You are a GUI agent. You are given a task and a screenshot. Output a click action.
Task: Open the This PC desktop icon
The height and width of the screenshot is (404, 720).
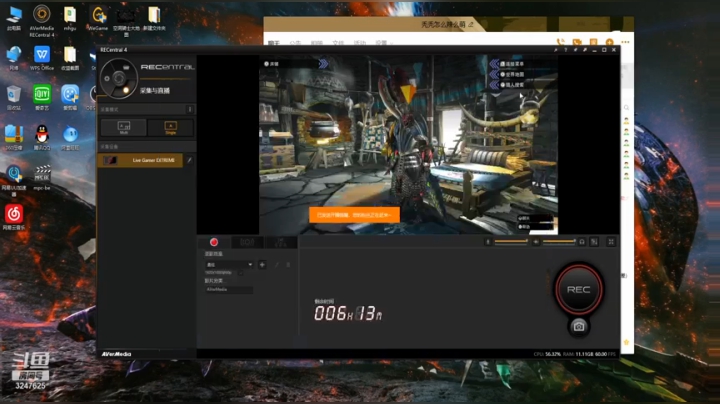(x=14, y=18)
